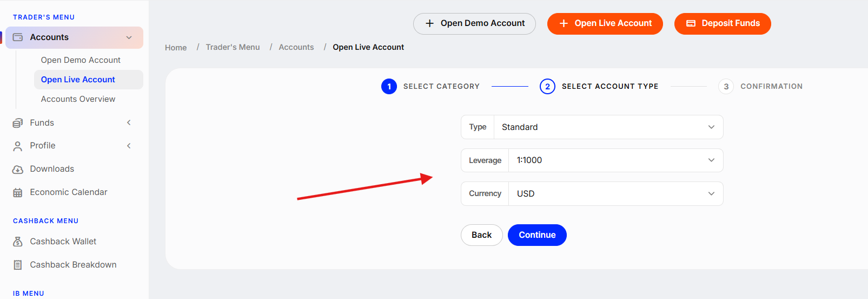Open the Currency dropdown showing USD
This screenshot has width=868, height=299.
point(615,194)
